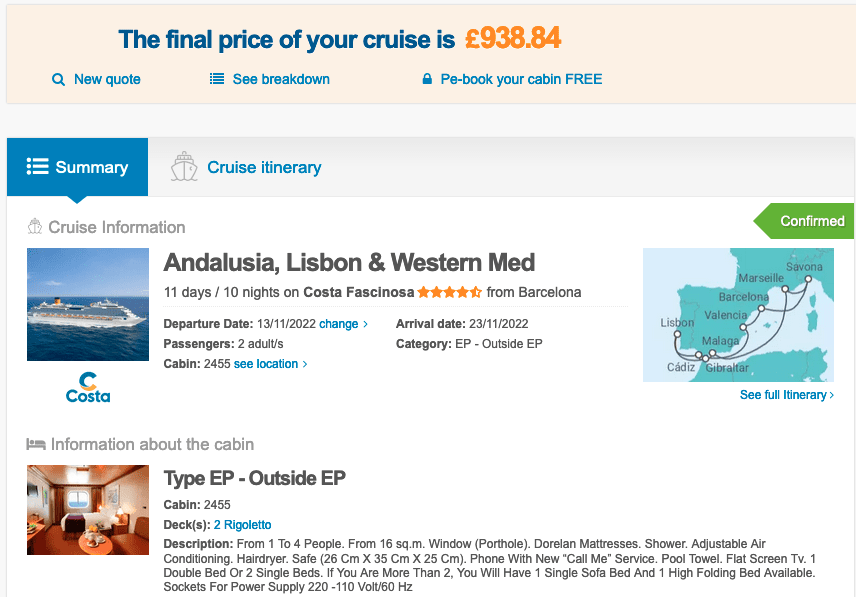Click the magnifier icon beside New quote
The image size is (856, 597).
coord(58,79)
